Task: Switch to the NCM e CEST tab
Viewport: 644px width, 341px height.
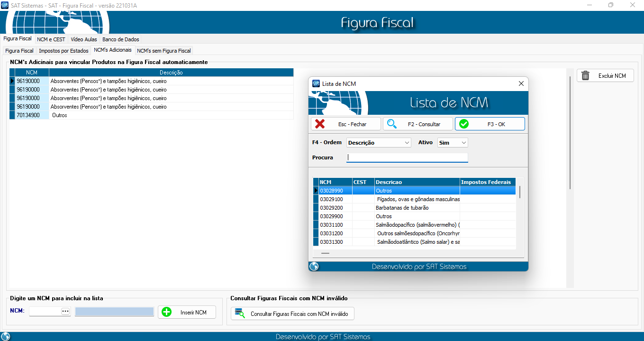Action: (51, 39)
